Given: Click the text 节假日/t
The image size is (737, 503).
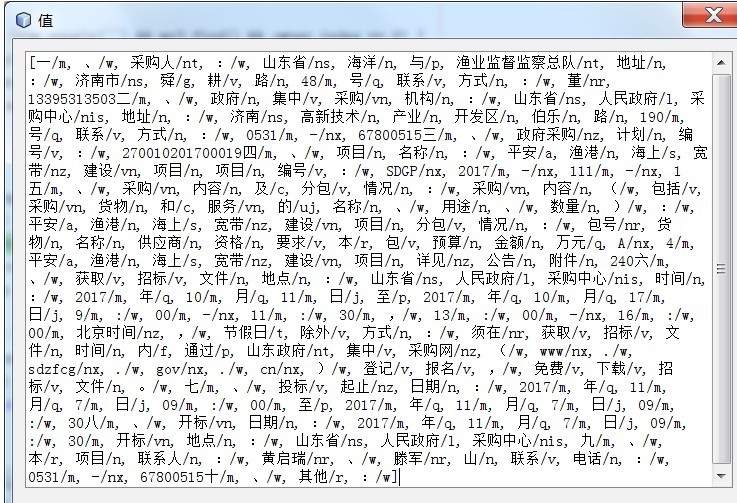Looking at the screenshot, I should [253, 333].
